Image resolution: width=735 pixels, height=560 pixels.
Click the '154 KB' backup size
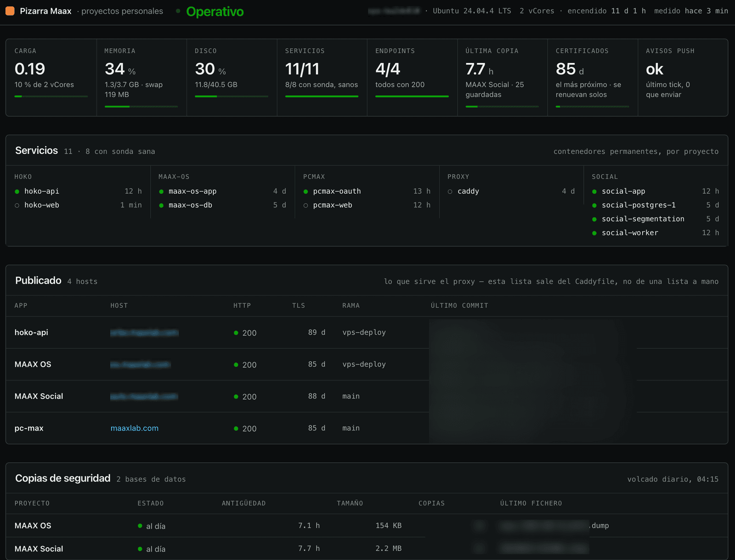tap(389, 526)
